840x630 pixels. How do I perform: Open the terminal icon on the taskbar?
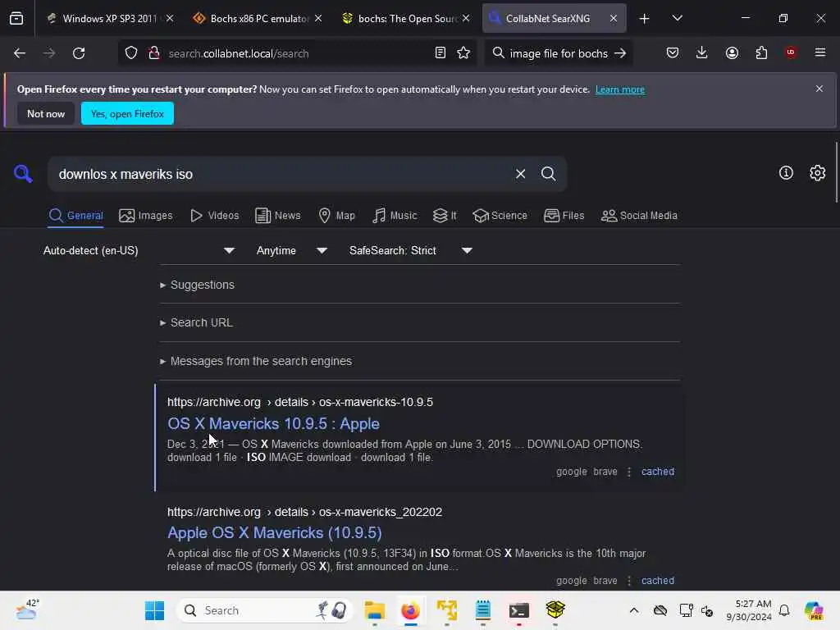pos(518,610)
